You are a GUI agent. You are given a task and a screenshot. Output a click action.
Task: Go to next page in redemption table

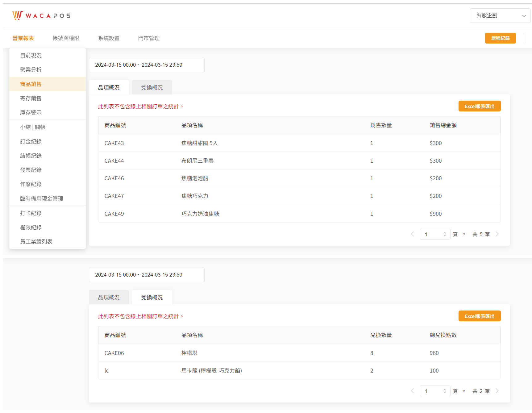click(497, 391)
